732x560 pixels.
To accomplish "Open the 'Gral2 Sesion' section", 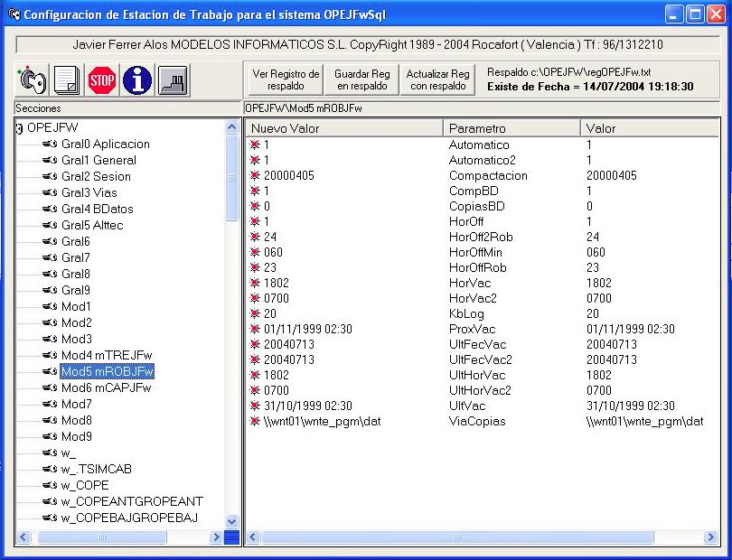I will click(x=96, y=176).
